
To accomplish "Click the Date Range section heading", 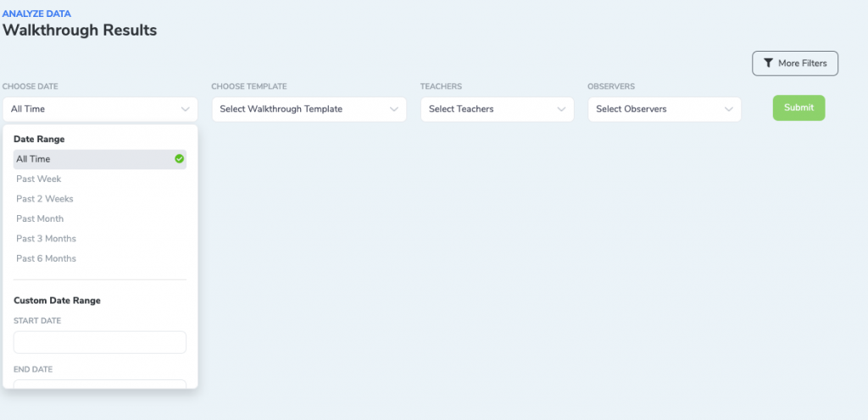I will coord(39,139).
